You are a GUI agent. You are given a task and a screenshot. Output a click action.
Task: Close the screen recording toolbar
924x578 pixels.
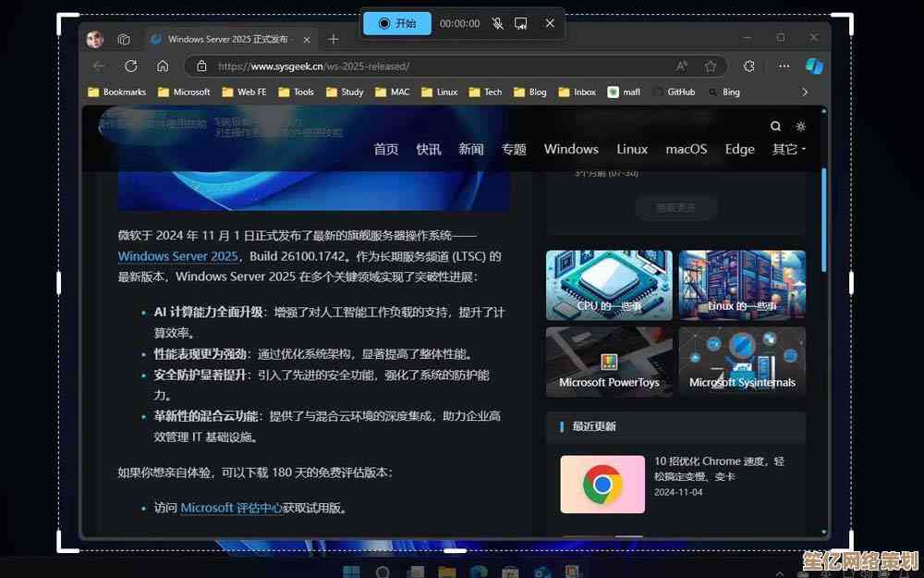click(x=550, y=23)
